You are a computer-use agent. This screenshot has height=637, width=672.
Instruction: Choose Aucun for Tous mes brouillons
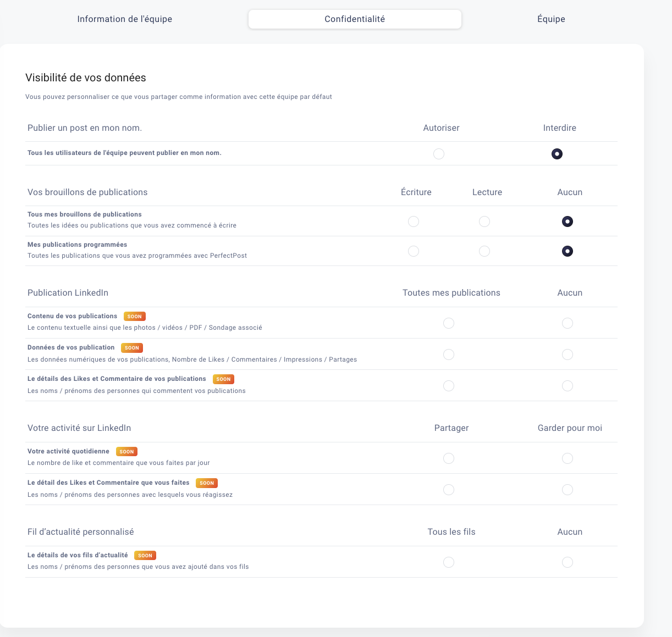click(x=568, y=221)
